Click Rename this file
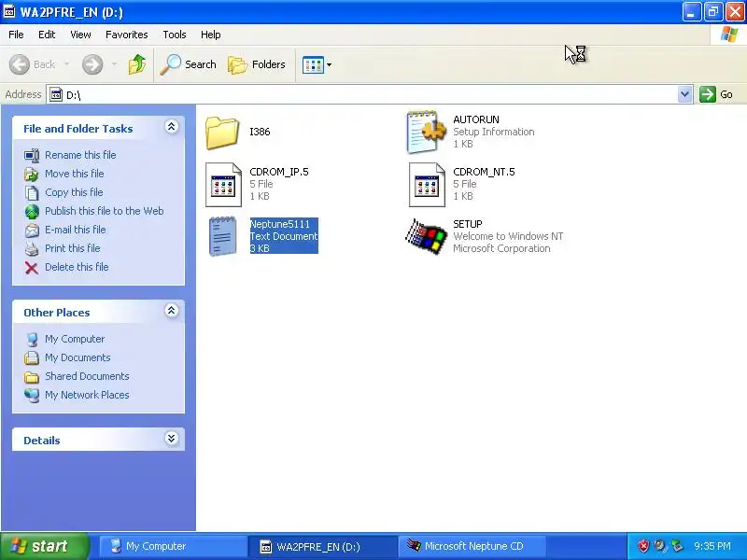 pyautogui.click(x=80, y=155)
